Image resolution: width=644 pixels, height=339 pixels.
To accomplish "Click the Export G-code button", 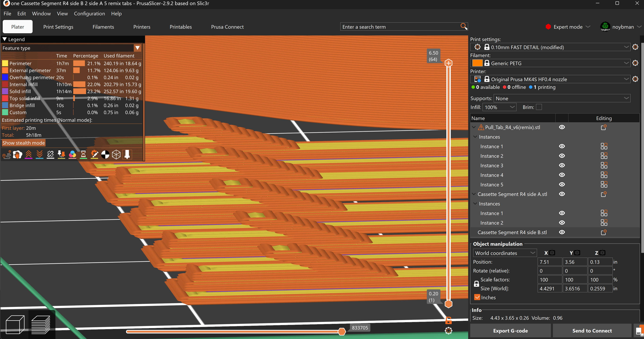I will coord(510,330).
